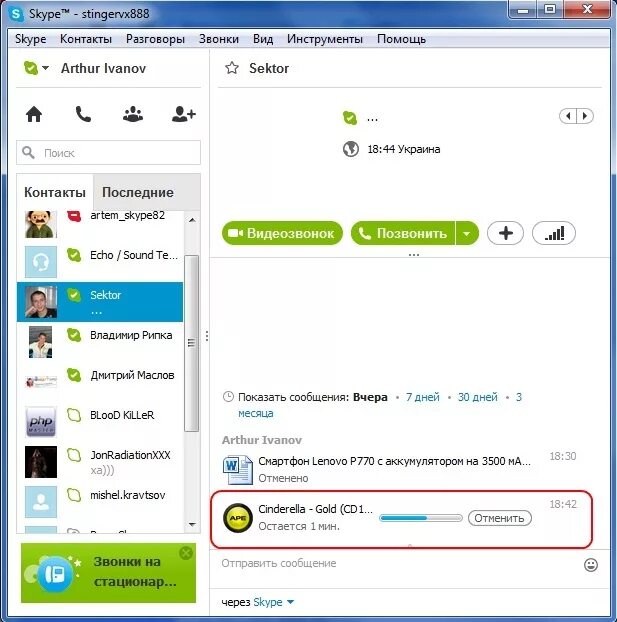Select contact JonRadiationXXX

click(x=100, y=462)
